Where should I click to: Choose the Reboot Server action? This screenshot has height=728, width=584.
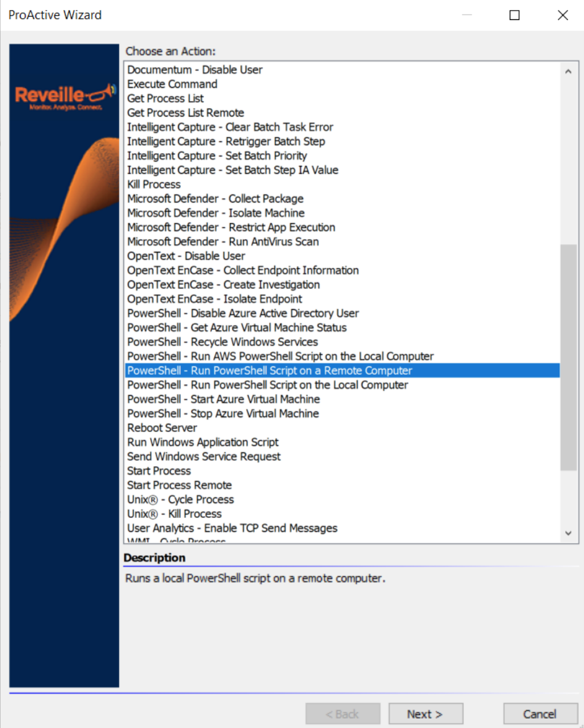(x=342, y=428)
